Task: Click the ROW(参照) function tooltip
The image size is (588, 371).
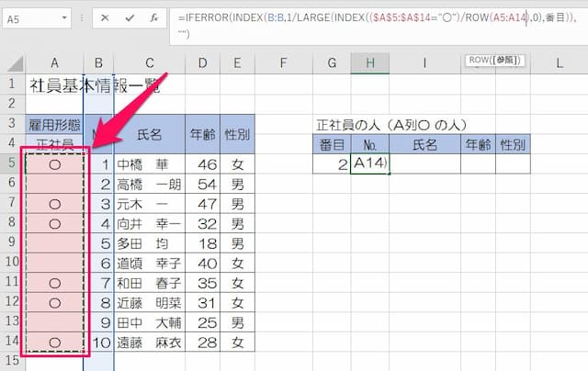Action: point(494,60)
